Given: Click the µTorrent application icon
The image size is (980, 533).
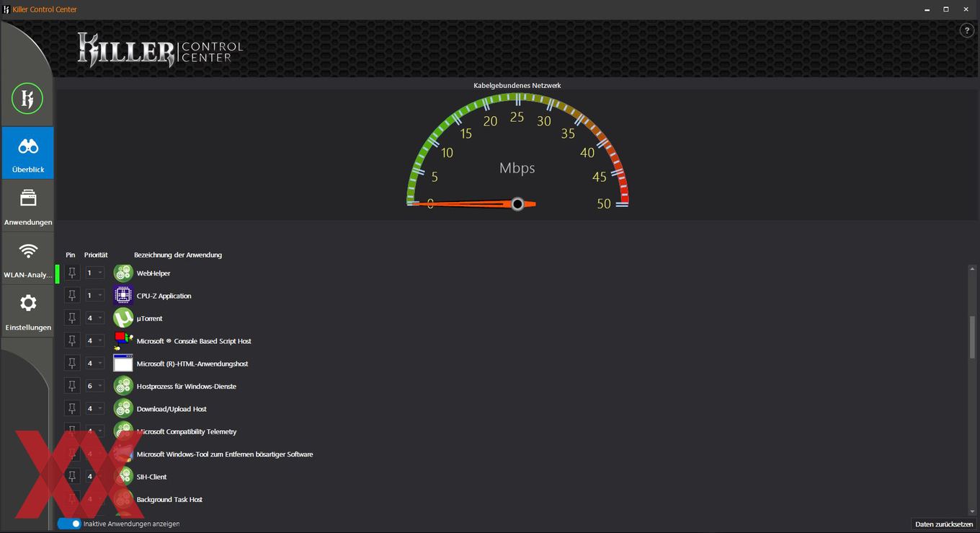Looking at the screenshot, I should click(123, 318).
